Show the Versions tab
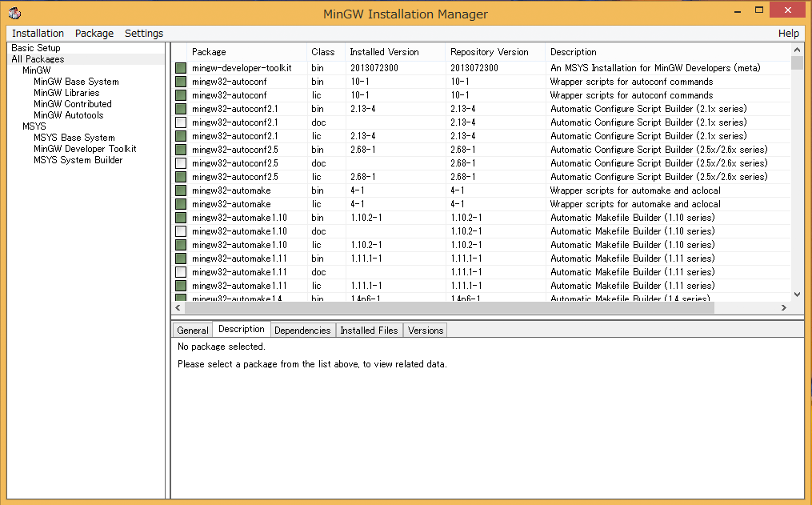The image size is (812, 505). [x=426, y=331]
